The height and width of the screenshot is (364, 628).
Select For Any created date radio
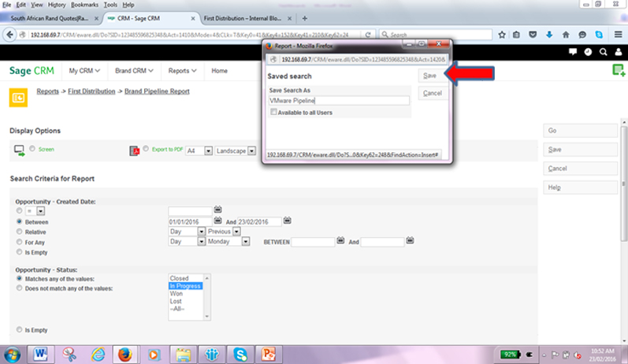pos(19,242)
